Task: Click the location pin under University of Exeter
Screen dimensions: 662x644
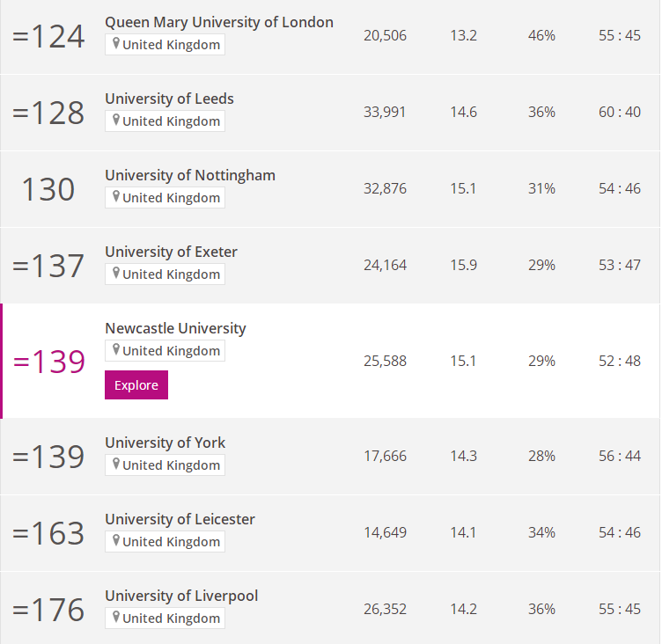Action: 115,273
